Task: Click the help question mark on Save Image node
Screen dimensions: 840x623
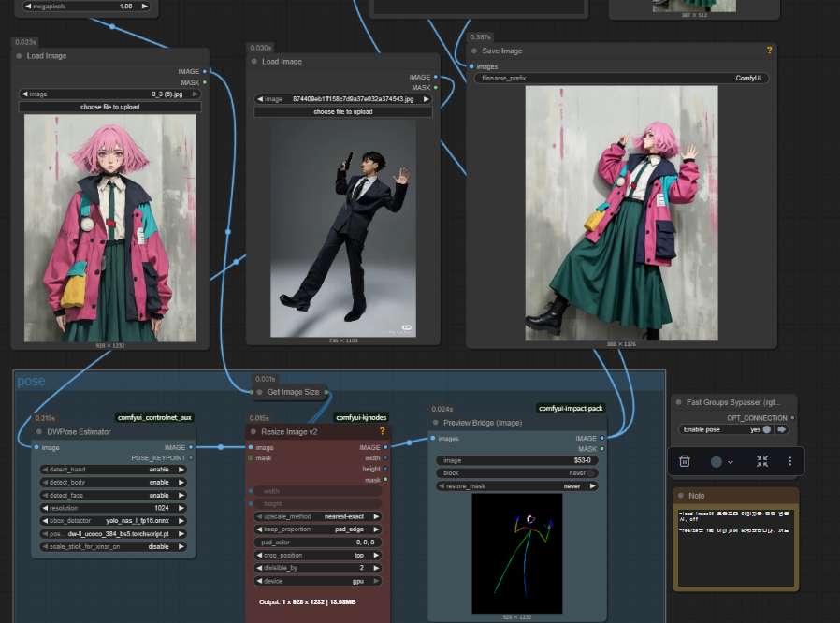Action: (x=769, y=51)
